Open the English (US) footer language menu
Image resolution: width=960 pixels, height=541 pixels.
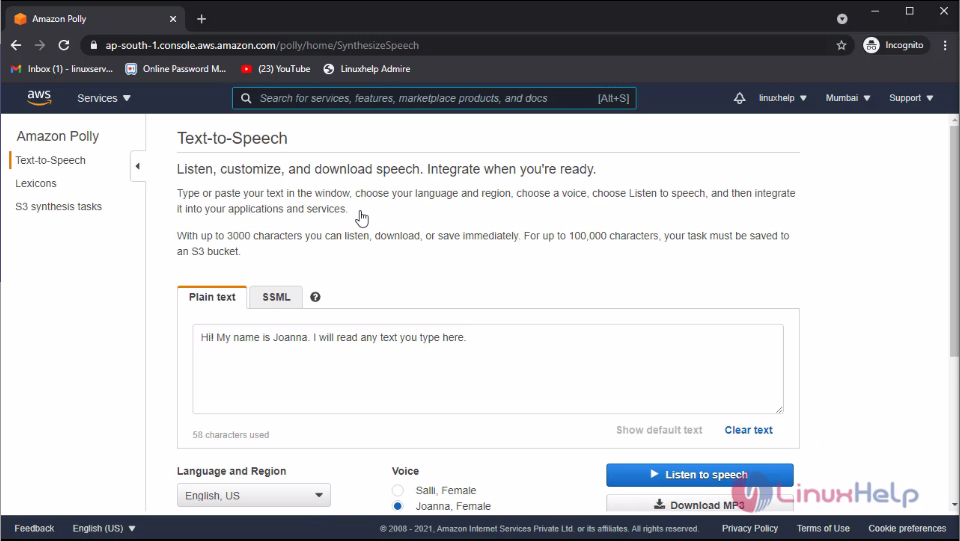click(x=104, y=528)
